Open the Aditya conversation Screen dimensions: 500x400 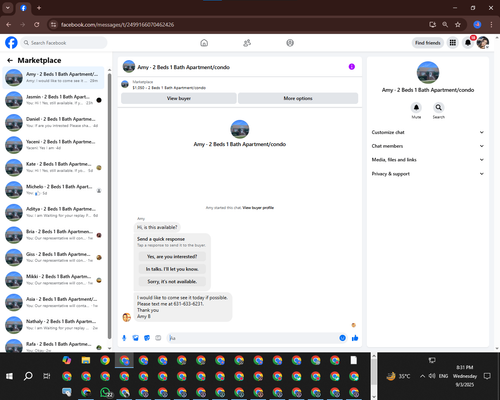coord(53,212)
